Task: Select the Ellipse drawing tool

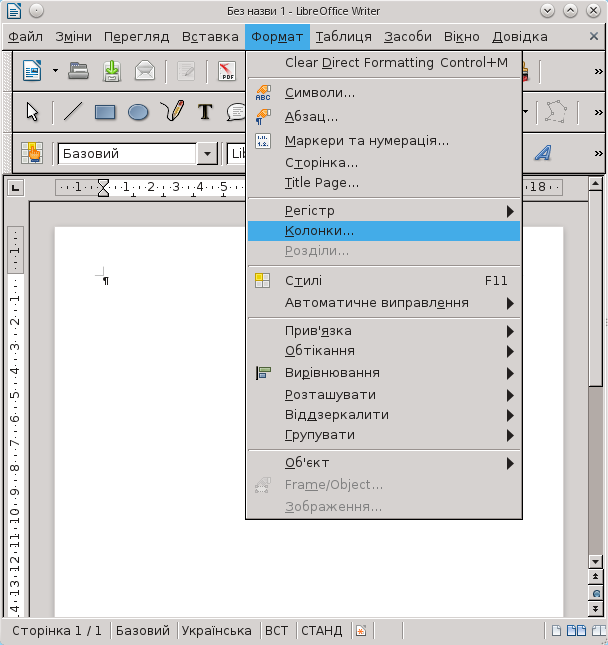Action: pos(138,112)
